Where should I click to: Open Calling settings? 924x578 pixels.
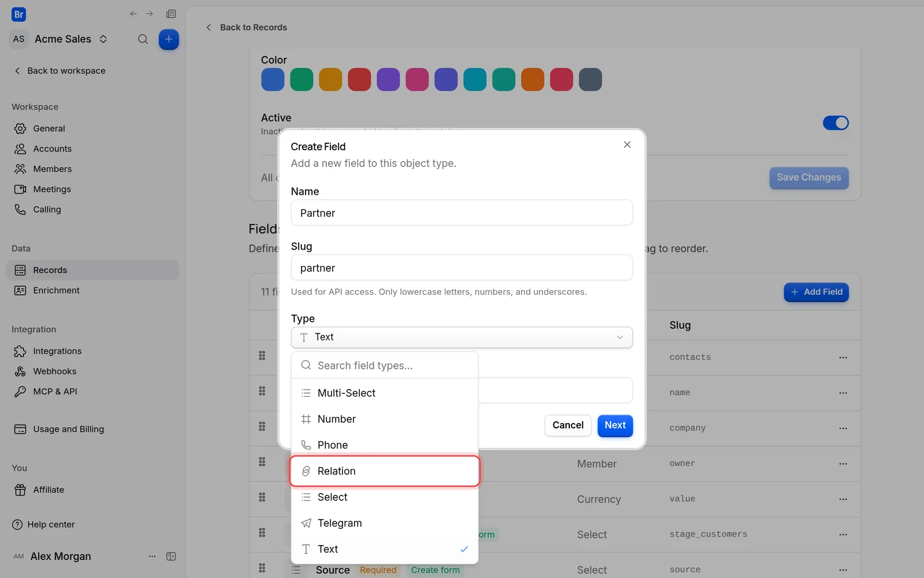tap(92, 209)
